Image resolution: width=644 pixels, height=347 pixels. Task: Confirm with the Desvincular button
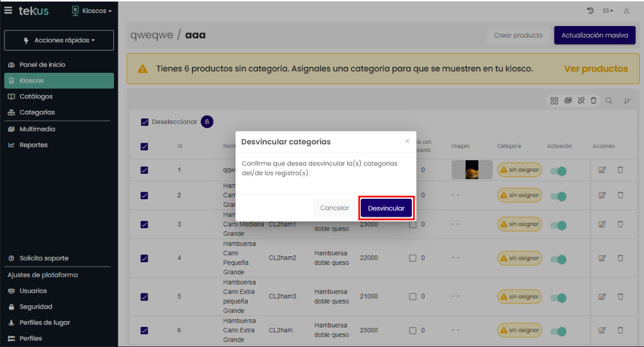coord(386,208)
